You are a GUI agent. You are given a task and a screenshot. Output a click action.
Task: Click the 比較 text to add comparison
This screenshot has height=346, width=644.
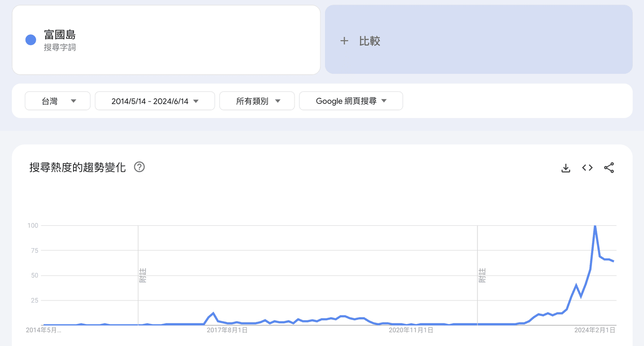click(370, 41)
